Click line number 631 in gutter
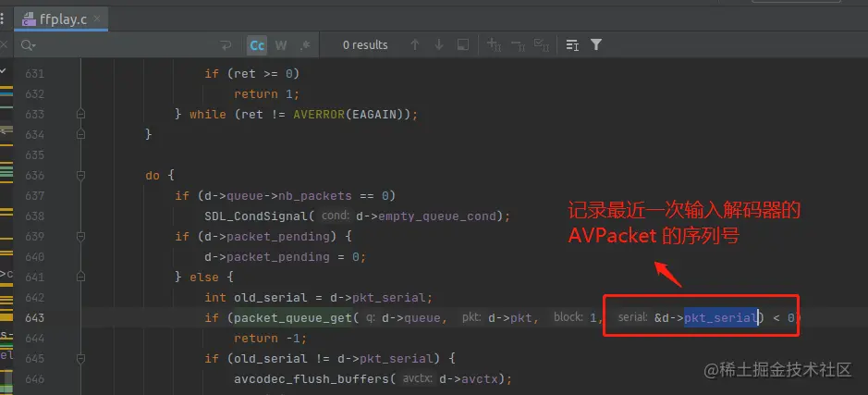 tap(34, 74)
